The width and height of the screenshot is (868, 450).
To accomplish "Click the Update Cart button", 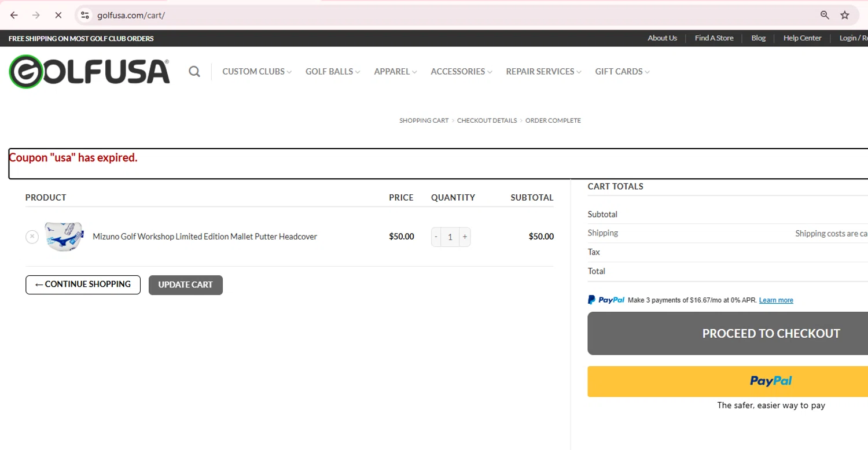I will pos(185,285).
